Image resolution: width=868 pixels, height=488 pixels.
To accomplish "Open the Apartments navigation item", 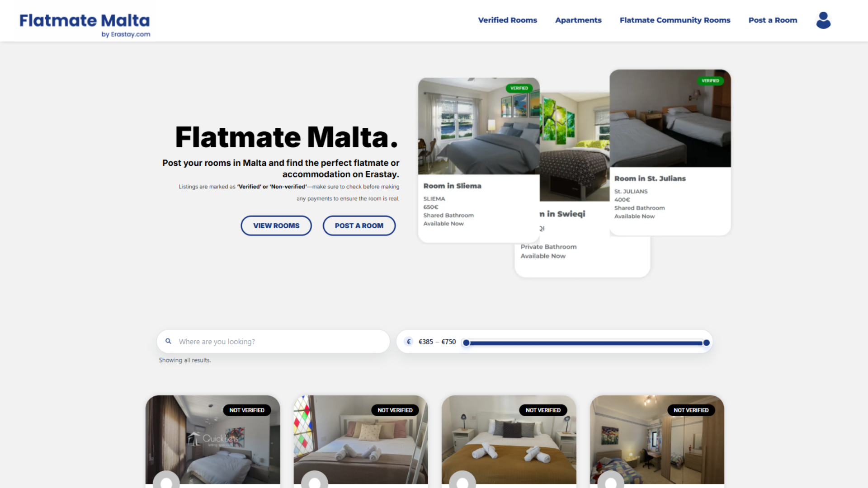I will tap(578, 20).
